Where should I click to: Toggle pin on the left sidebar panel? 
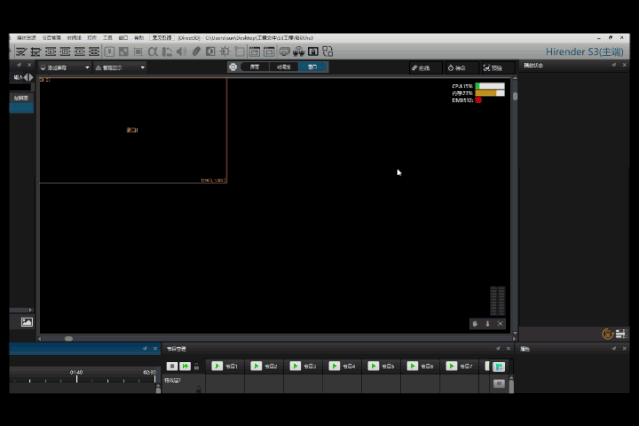pos(19,65)
